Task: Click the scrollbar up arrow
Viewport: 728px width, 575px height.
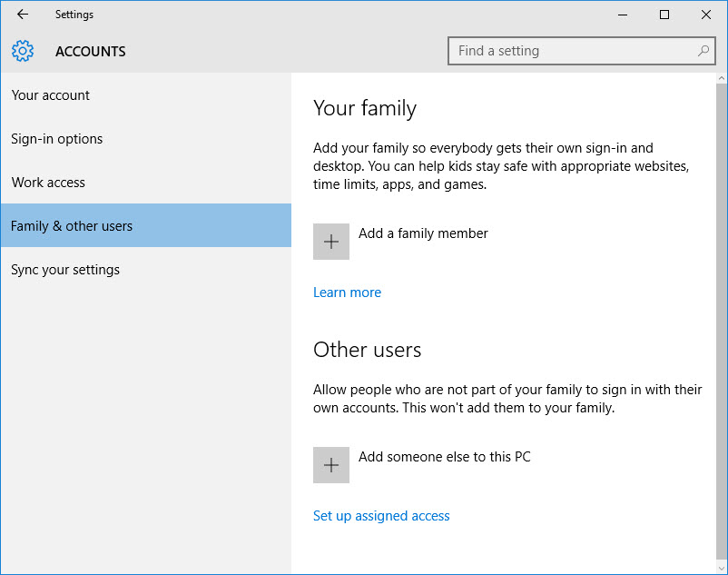Action: tap(721, 78)
